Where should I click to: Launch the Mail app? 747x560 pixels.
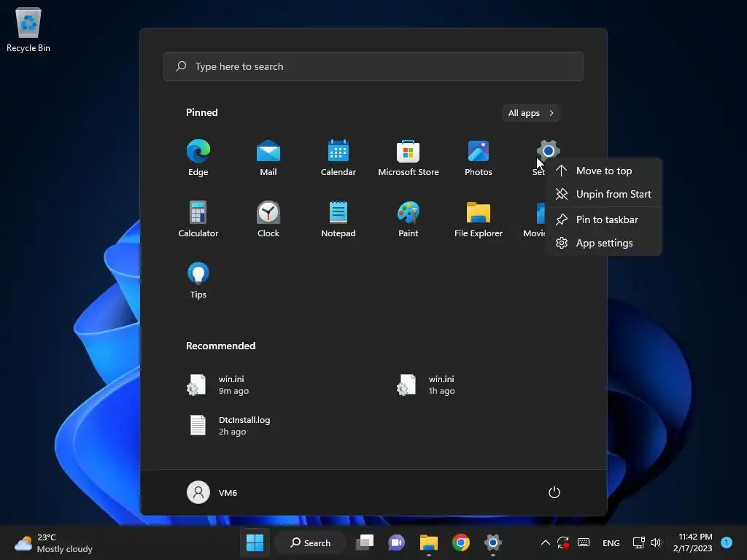tap(268, 157)
